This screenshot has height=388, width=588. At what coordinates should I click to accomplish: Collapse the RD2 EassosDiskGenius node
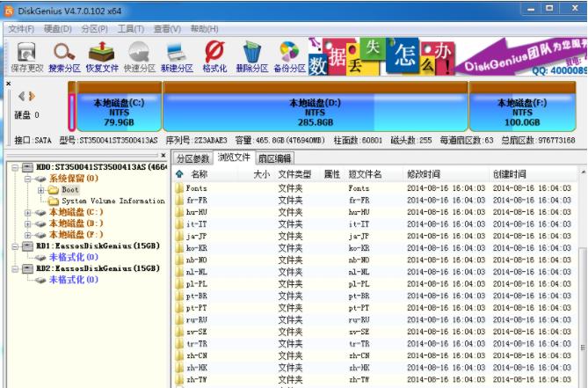[15, 268]
